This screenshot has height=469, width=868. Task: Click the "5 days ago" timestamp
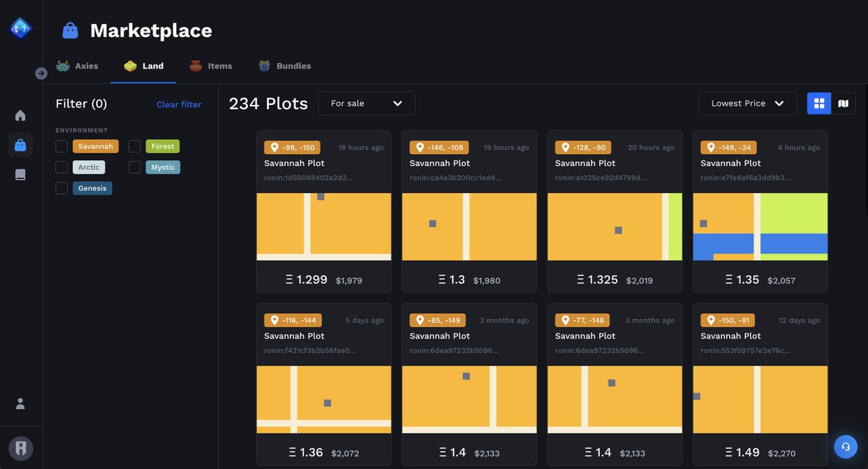(x=365, y=321)
